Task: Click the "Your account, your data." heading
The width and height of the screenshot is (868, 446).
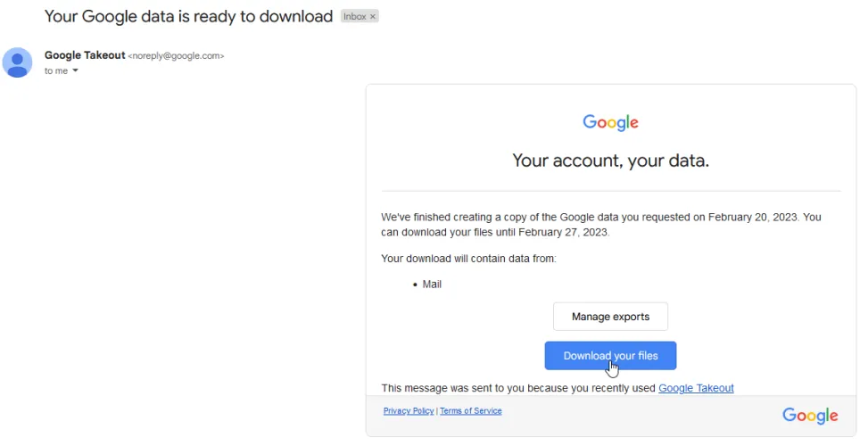Action: coord(610,161)
